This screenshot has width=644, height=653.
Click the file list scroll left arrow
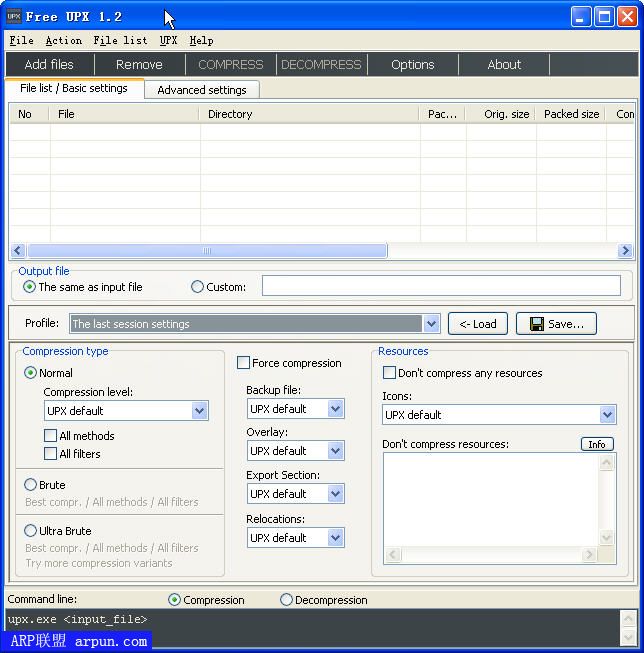tap(17, 251)
